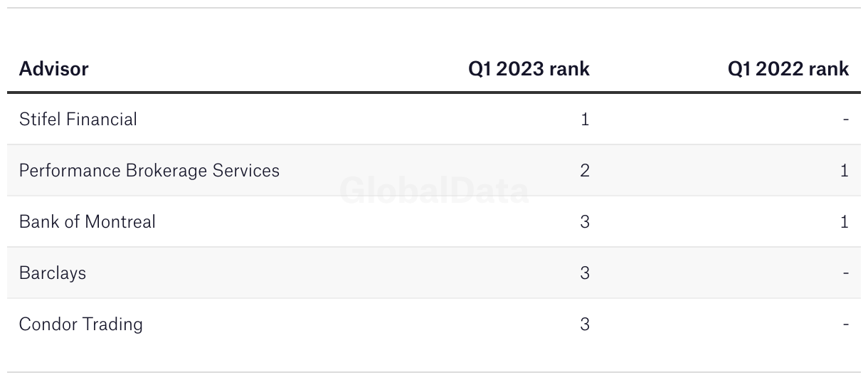Select the Bank of Montreal cell
Image resolution: width=868 pixels, height=380 pixels.
(x=88, y=221)
